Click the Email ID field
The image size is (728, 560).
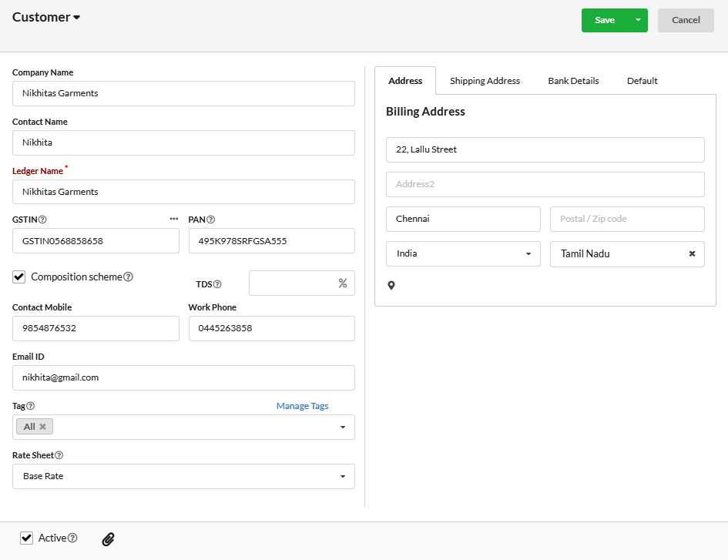point(183,377)
